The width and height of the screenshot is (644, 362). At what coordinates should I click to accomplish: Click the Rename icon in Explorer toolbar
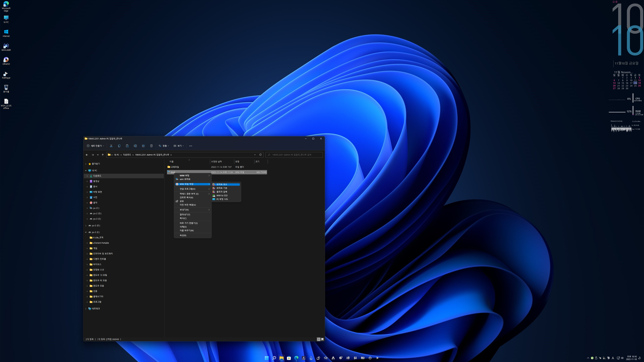[x=135, y=146]
